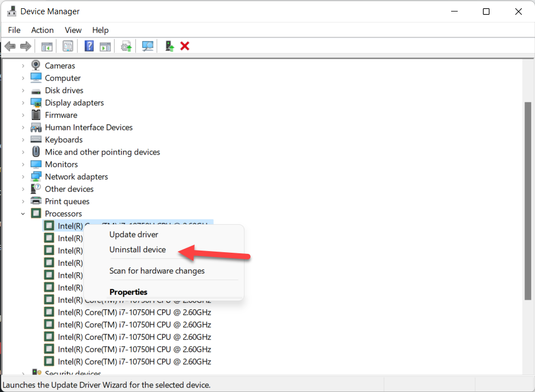Click the Show/Hide Console Tree toolbar icon
Image resolution: width=535 pixels, height=392 pixels.
tap(47, 46)
